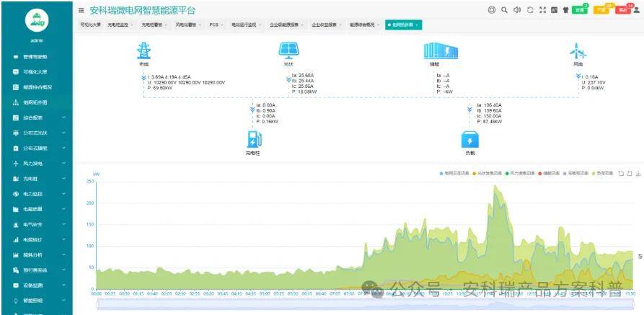Image resolution: width=644 pixels, height=315 pixels.
Task: Select the 储能 energy storage container icon
Action: coord(441,51)
